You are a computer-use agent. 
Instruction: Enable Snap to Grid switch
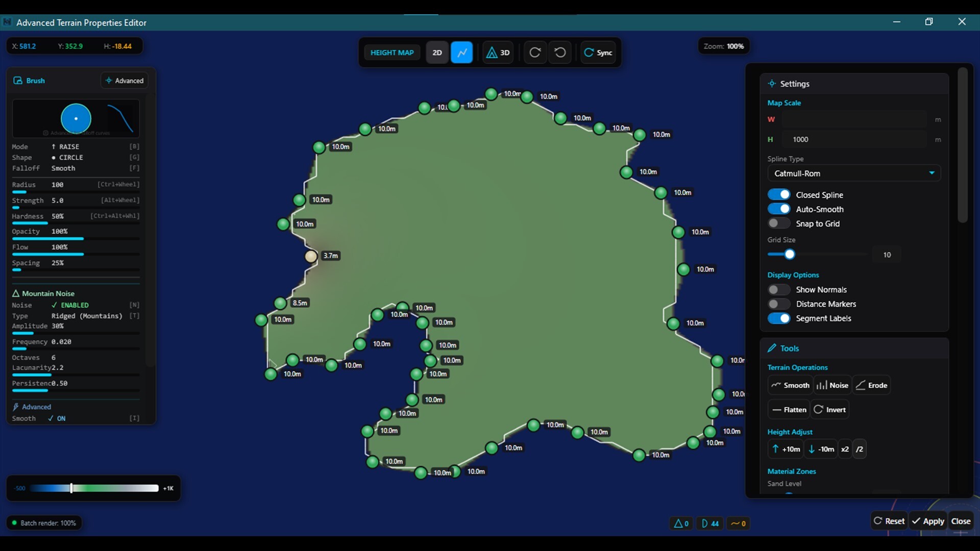click(x=778, y=223)
